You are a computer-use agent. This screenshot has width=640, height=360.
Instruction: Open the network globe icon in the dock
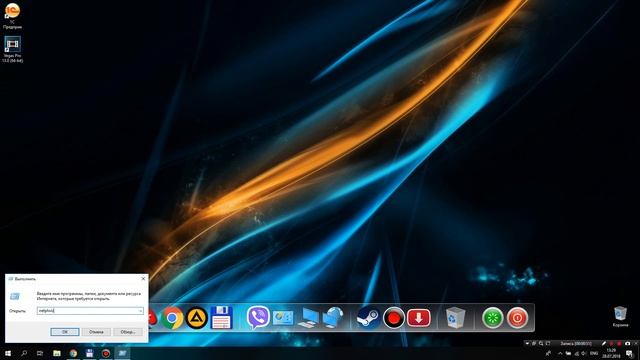[333, 318]
